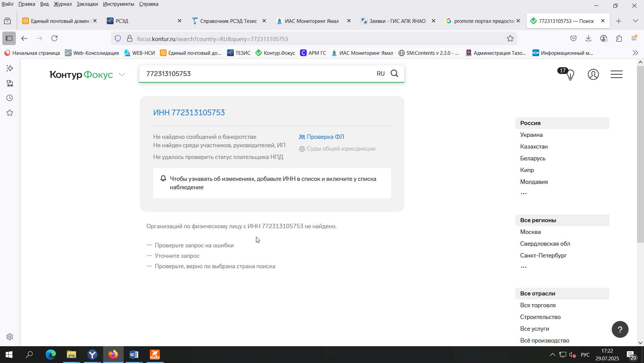
Task: Open the Журнал menu
Action: [x=63, y=4]
